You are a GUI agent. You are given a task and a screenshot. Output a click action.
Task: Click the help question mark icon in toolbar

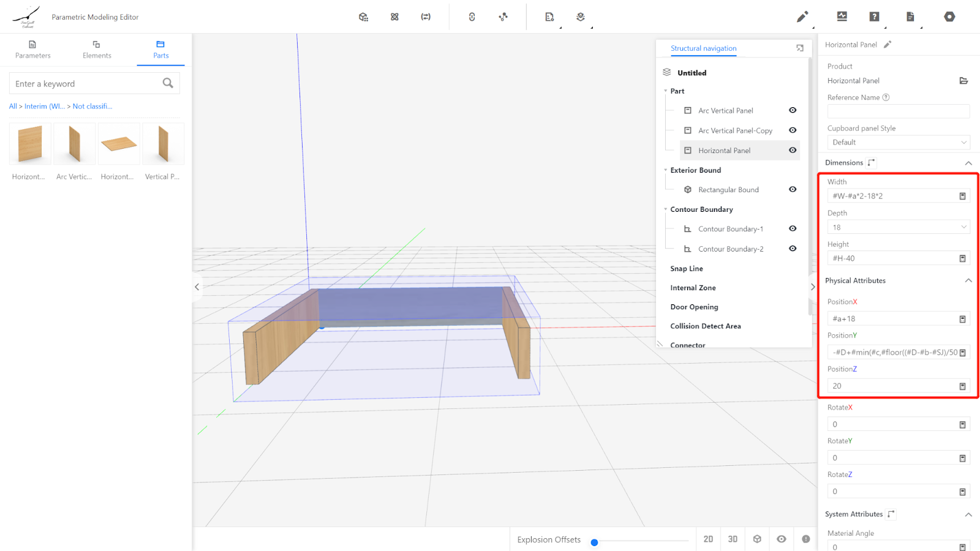click(x=874, y=17)
